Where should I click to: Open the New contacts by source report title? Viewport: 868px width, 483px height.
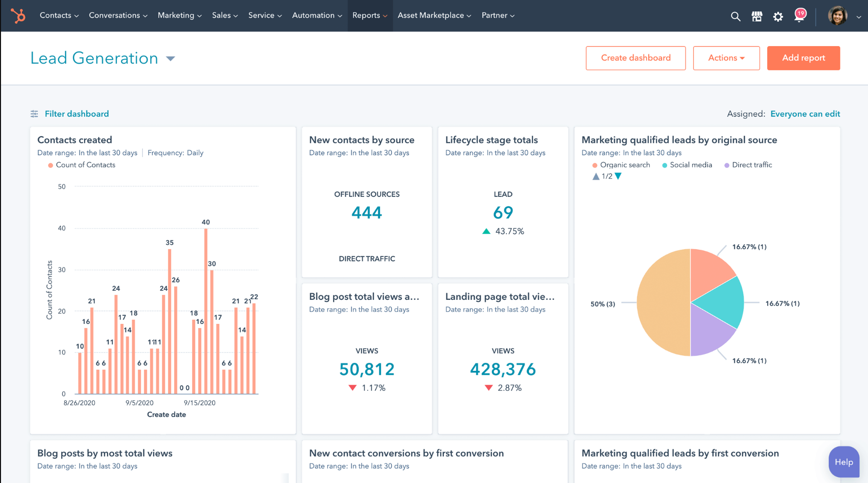click(x=362, y=140)
